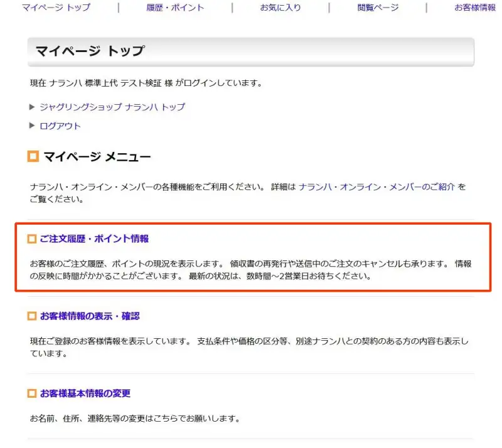Click the マイページ メニュー section heading

[97, 157]
